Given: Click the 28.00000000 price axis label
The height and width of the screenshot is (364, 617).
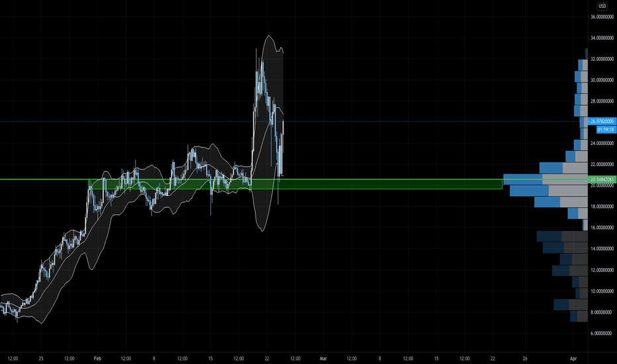Looking at the screenshot, I should pyautogui.click(x=602, y=101).
